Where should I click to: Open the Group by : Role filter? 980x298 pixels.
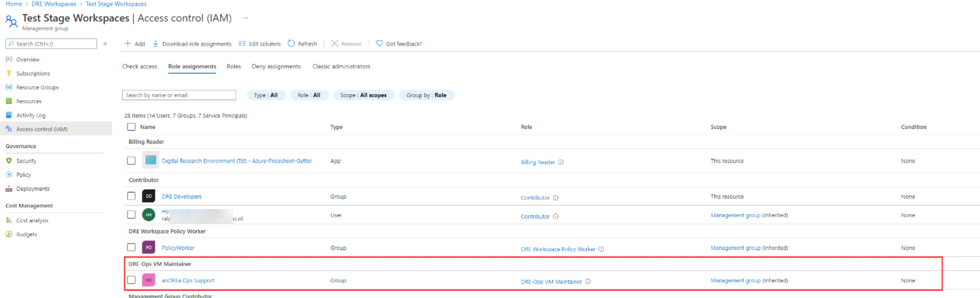coord(427,95)
